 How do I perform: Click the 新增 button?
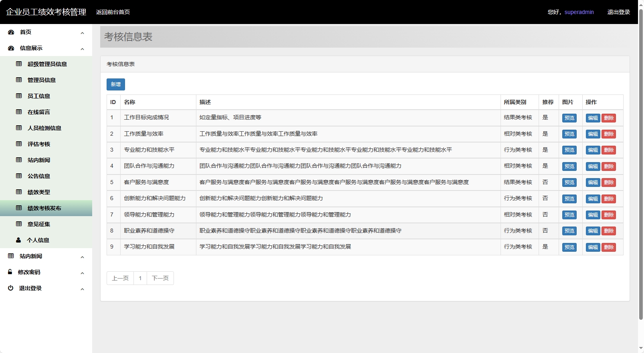[x=116, y=84]
